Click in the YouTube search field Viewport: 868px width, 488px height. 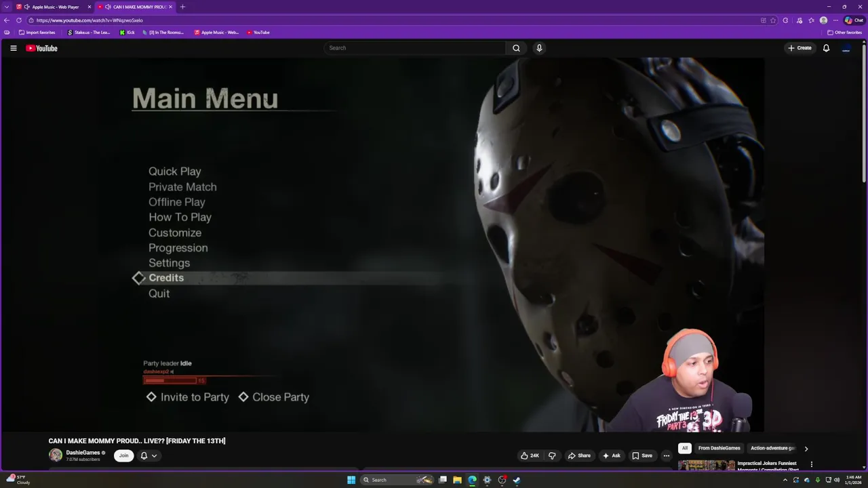point(415,48)
